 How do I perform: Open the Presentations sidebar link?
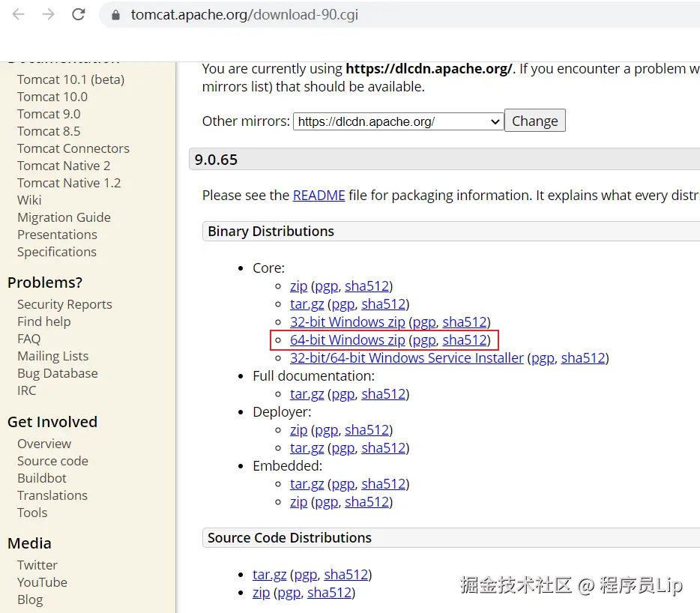click(57, 235)
